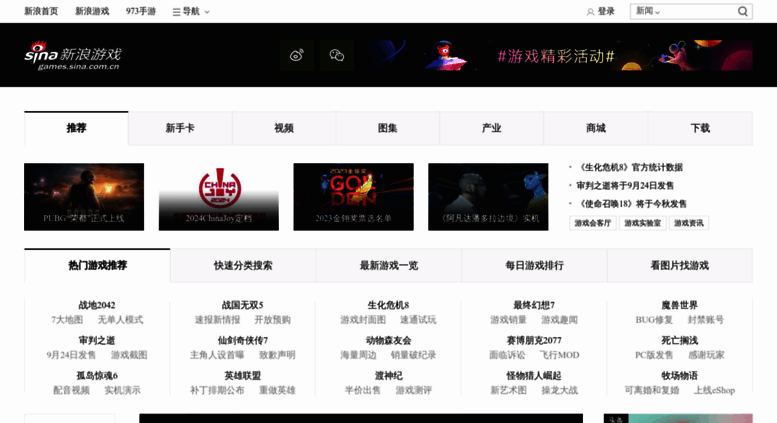Open the 阿凡达潘多拉边境 thumbnail
The height and width of the screenshot is (423, 777).
(x=488, y=197)
